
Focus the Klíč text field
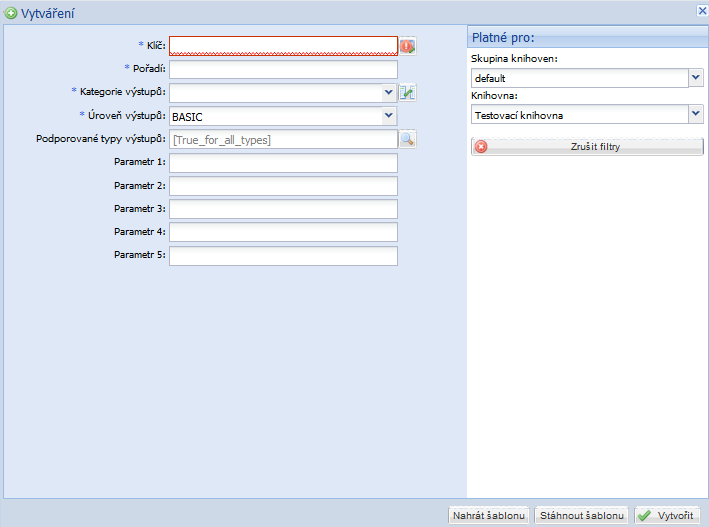click(x=283, y=46)
